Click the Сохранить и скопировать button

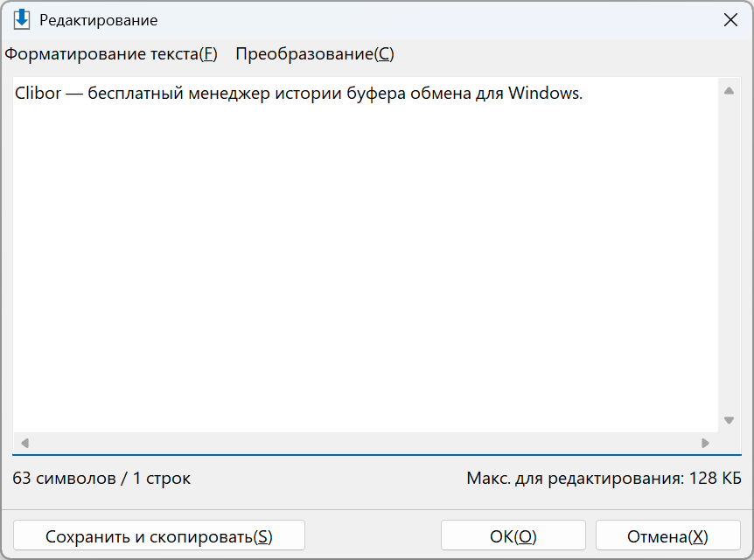(x=159, y=535)
